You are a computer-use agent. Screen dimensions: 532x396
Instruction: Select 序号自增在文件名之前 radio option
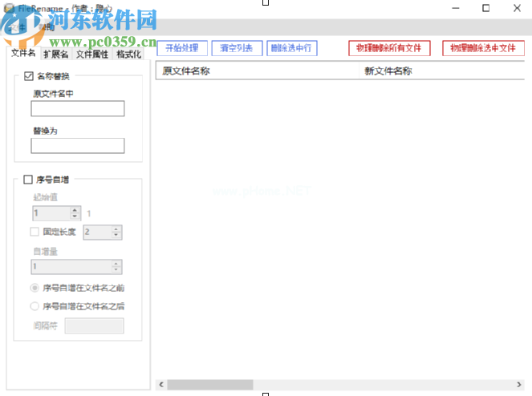35,287
